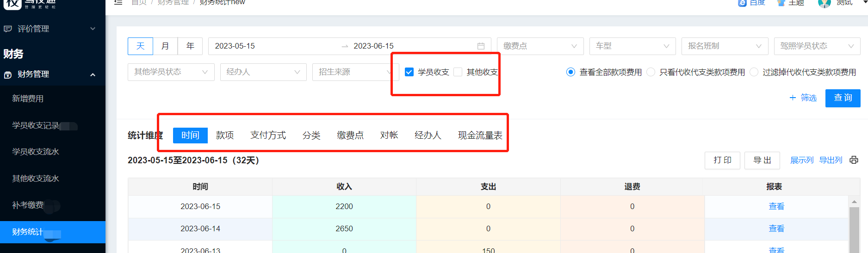The height and width of the screenshot is (253, 868).
Task: Click the sidebar collapse hamburger icon
Action: coord(118,2)
